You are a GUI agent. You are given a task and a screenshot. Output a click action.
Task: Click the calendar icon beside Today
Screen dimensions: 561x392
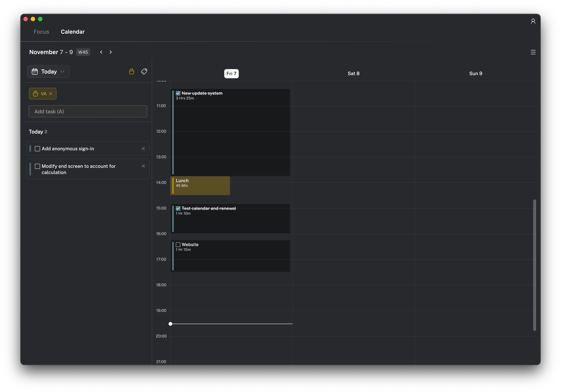point(35,71)
